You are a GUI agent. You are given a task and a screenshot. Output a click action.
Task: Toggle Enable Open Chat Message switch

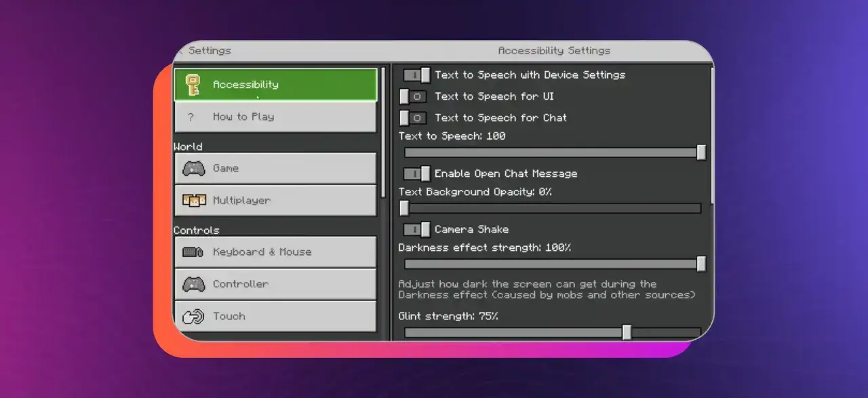[417, 174]
